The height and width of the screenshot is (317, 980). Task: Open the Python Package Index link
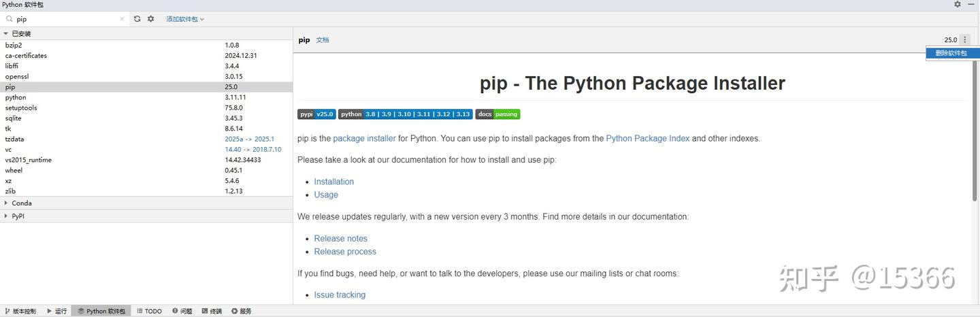click(x=648, y=138)
